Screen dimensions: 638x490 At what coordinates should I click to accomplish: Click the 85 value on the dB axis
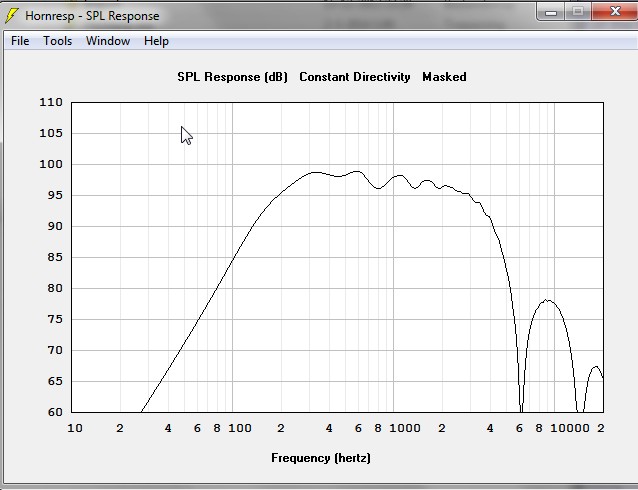[55, 257]
